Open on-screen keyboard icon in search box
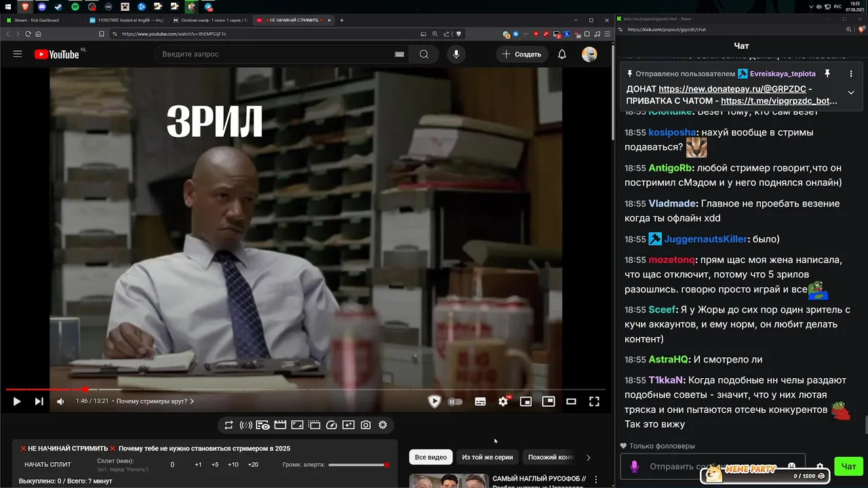The image size is (868, 488). [x=399, y=54]
